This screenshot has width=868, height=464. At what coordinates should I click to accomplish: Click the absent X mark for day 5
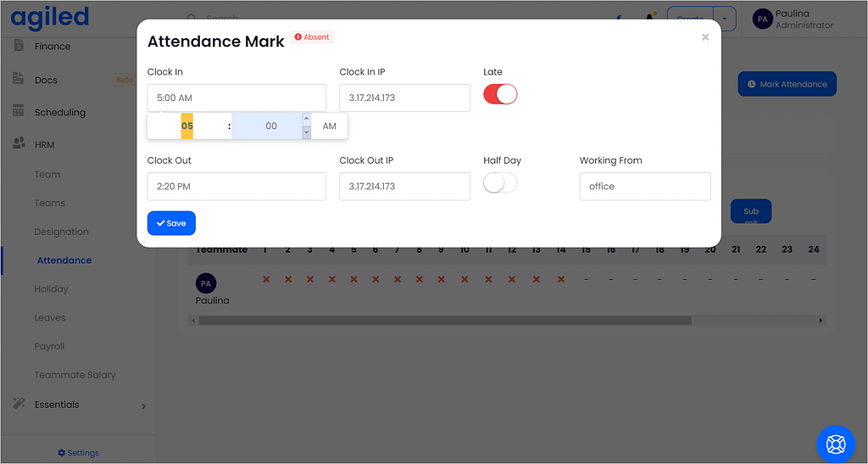coord(353,279)
